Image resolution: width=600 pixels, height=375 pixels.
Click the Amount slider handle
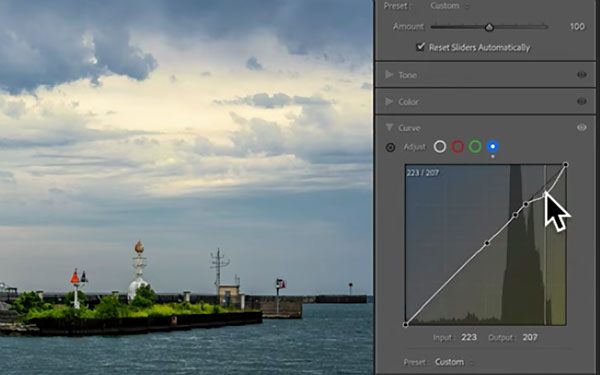click(x=489, y=27)
